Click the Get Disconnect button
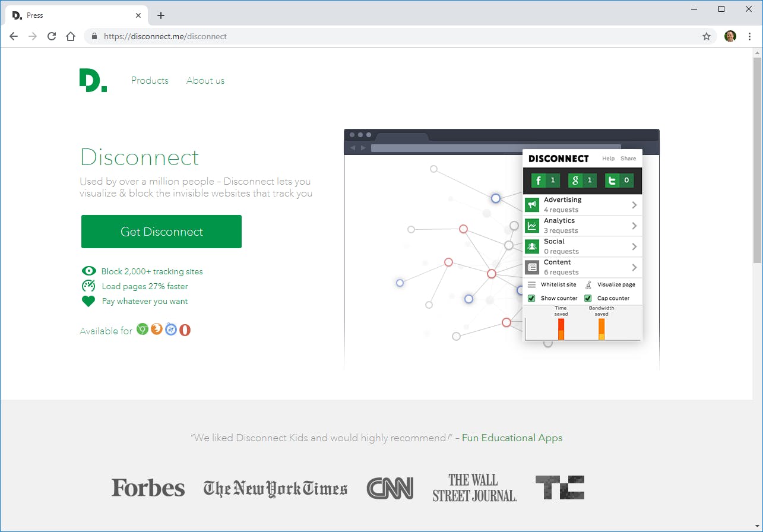763x532 pixels. click(x=162, y=232)
